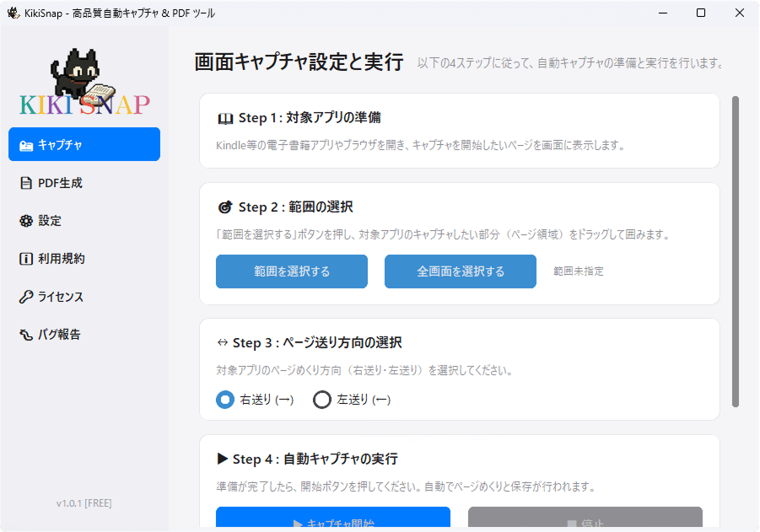Screen dimensions: 760x532
Task: Maximize the KikiSnap window
Action: click(x=701, y=13)
